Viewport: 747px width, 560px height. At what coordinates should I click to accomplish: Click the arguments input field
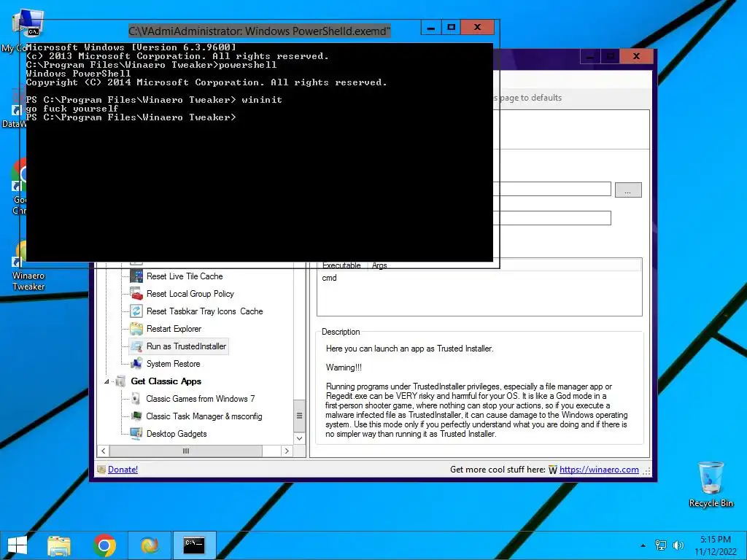(x=555, y=217)
